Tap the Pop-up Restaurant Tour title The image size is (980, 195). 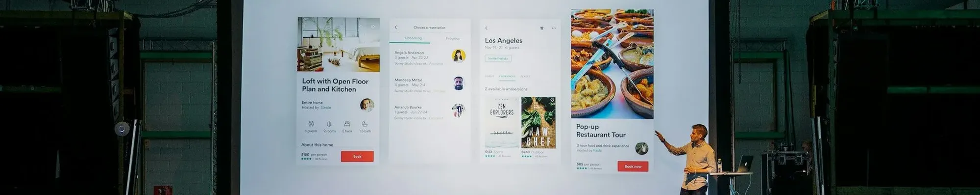tap(601, 131)
